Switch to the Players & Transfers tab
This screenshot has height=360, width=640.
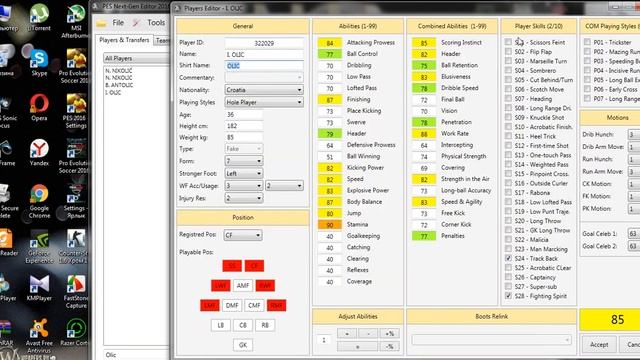click(124, 40)
